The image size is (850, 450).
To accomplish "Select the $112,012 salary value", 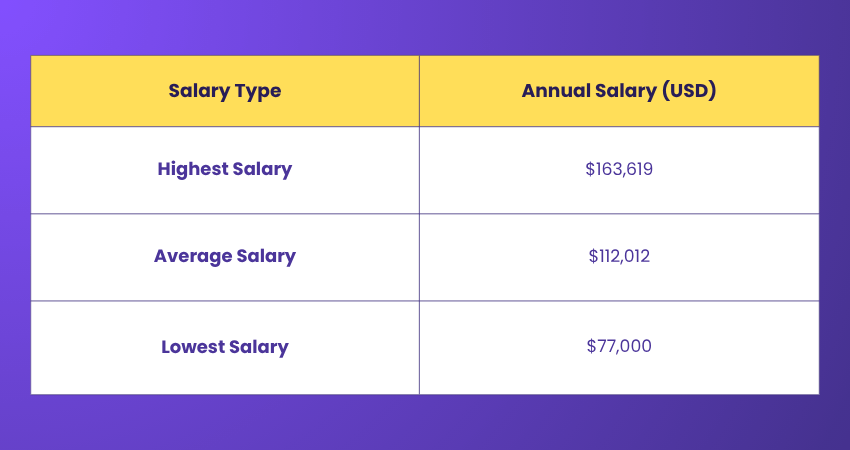I will click(619, 256).
